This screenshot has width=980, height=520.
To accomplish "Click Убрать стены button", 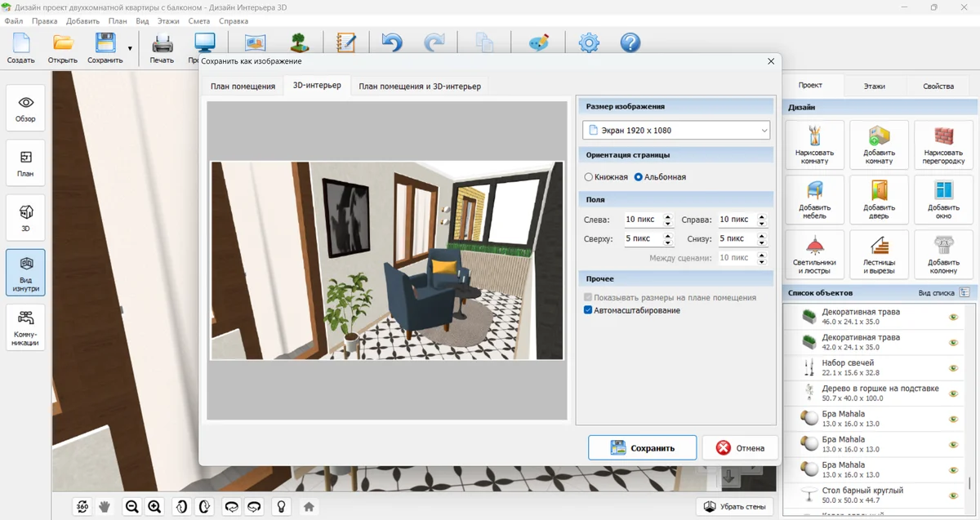I will click(734, 507).
